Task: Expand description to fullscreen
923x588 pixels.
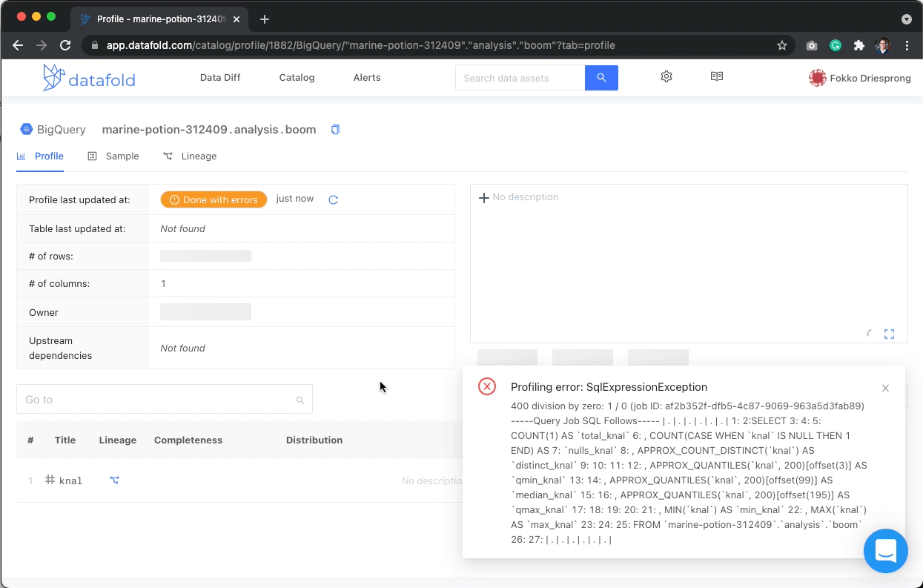Action: (x=889, y=334)
